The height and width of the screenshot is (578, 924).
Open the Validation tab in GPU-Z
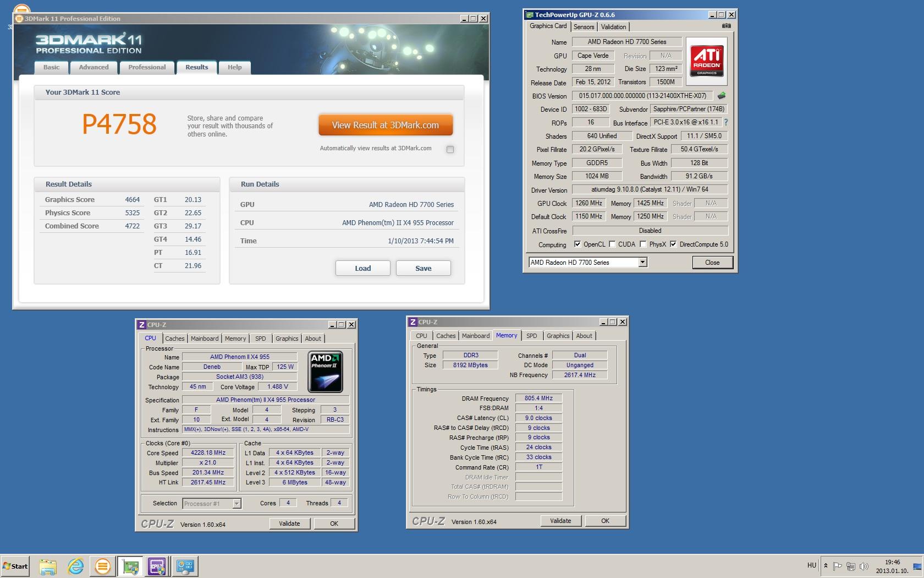(613, 27)
